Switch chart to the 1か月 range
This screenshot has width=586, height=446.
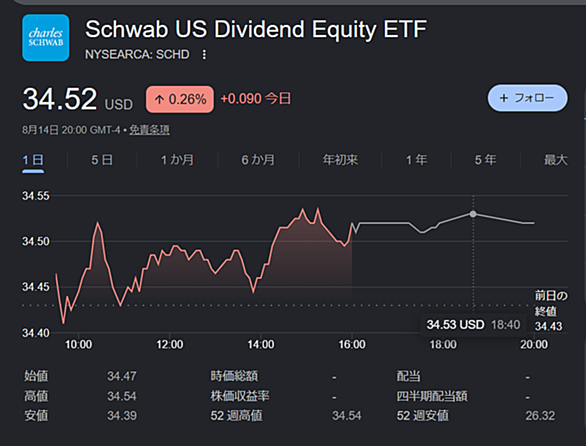[x=178, y=160]
